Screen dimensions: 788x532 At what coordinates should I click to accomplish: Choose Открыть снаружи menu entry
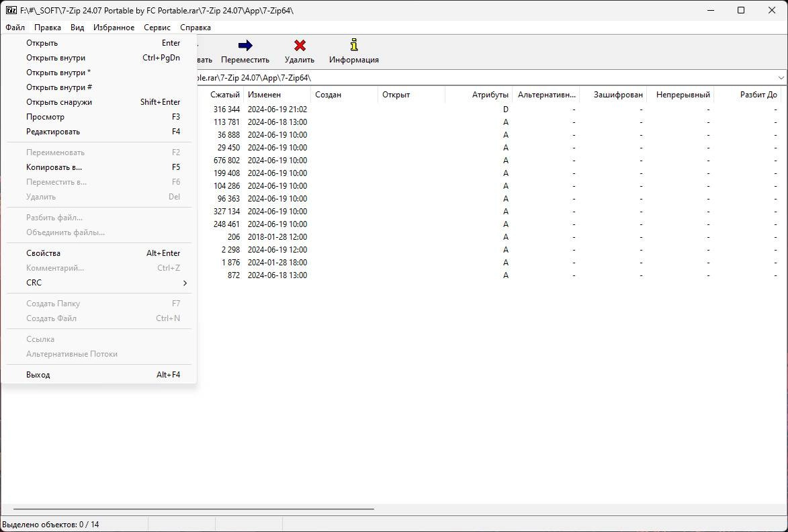(99, 102)
